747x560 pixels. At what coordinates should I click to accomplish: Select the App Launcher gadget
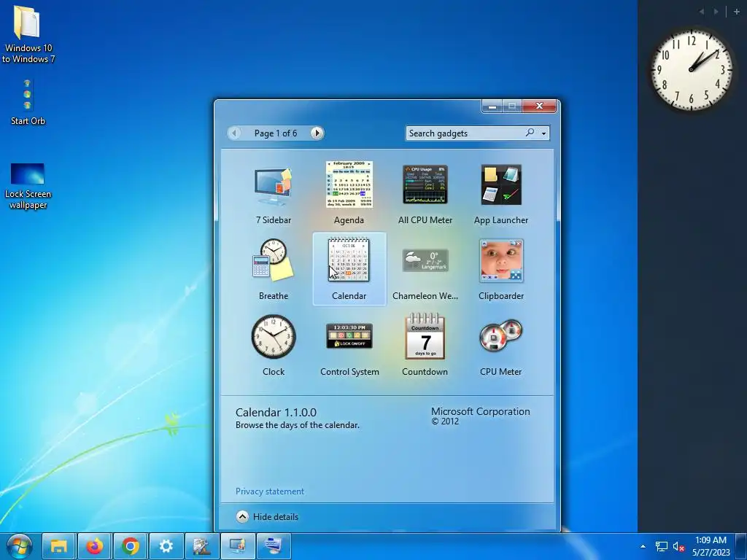tap(500, 194)
